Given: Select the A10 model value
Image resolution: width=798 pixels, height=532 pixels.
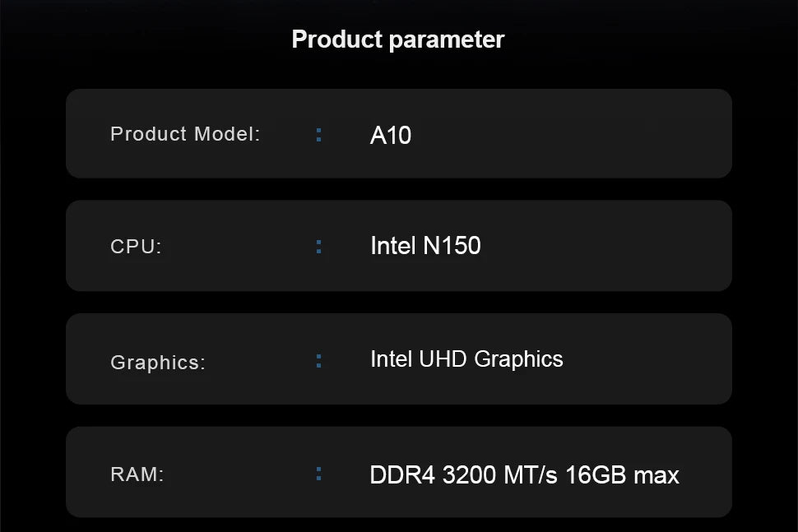Looking at the screenshot, I should [391, 135].
